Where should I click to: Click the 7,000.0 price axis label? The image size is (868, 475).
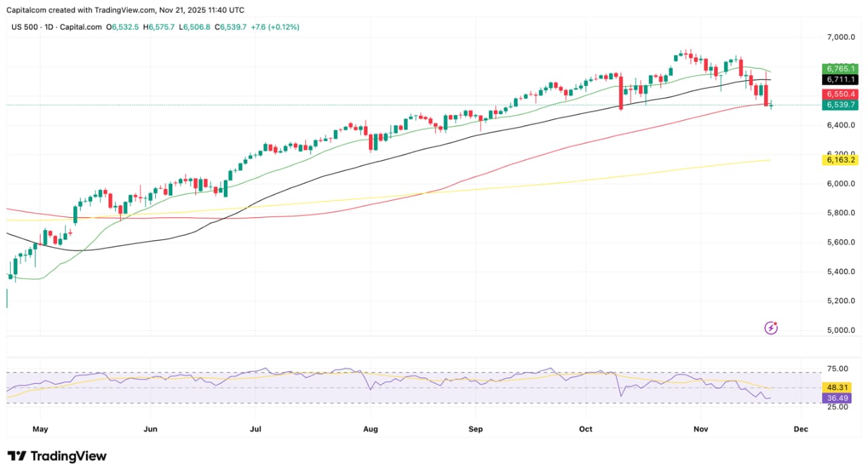[840, 37]
